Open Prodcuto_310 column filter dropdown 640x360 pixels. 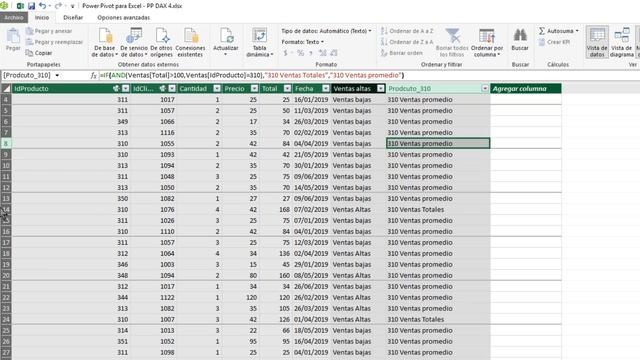coord(485,89)
